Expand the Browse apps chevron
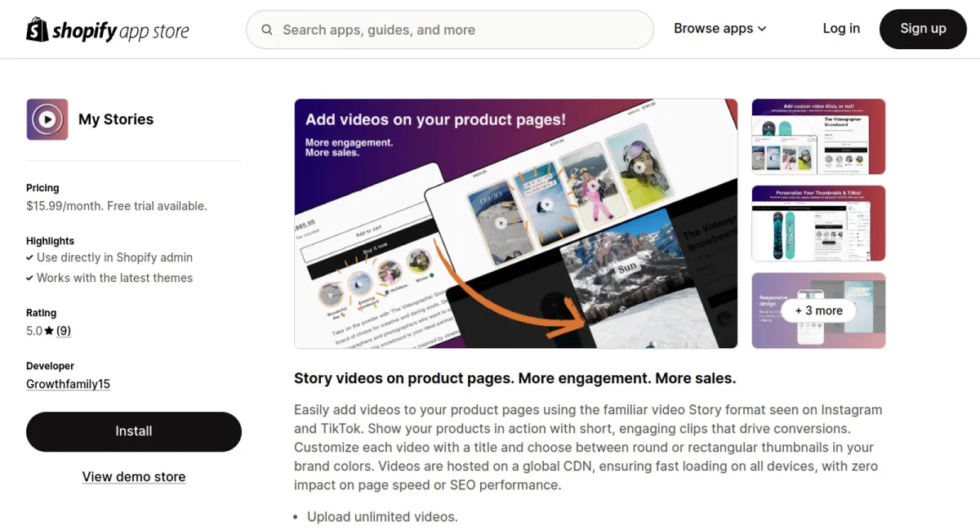This screenshot has height=531, width=980. tap(762, 29)
